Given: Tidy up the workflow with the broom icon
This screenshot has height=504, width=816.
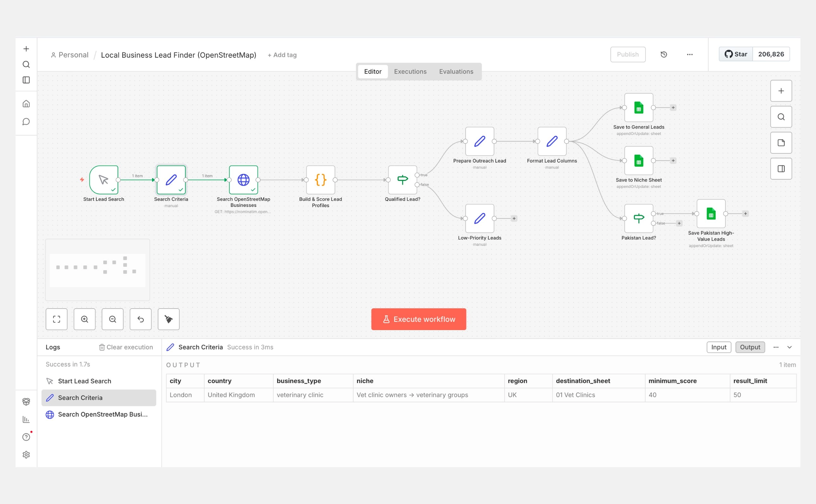Looking at the screenshot, I should (x=168, y=319).
